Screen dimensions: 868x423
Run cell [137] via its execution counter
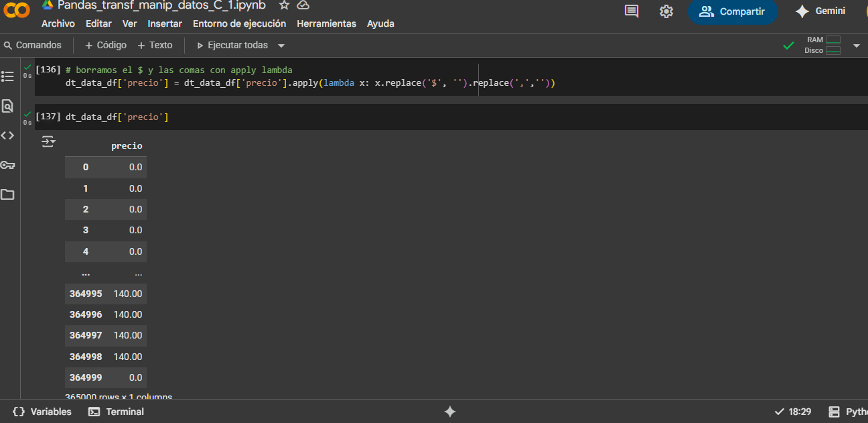pyautogui.click(x=48, y=117)
